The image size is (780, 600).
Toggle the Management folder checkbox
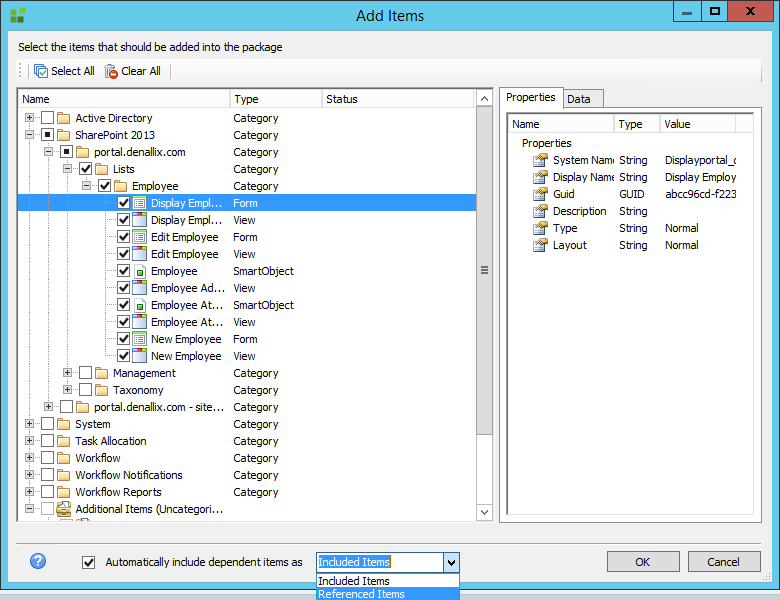click(85, 373)
